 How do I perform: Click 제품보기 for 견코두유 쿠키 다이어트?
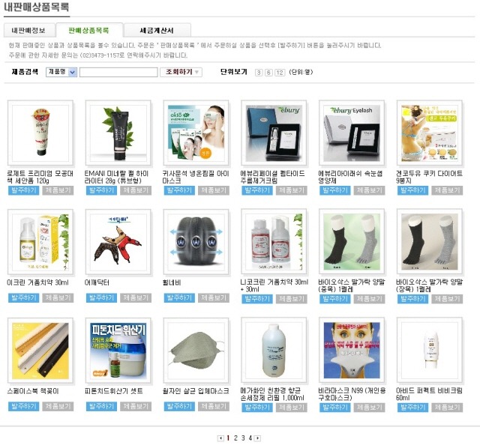click(447, 190)
